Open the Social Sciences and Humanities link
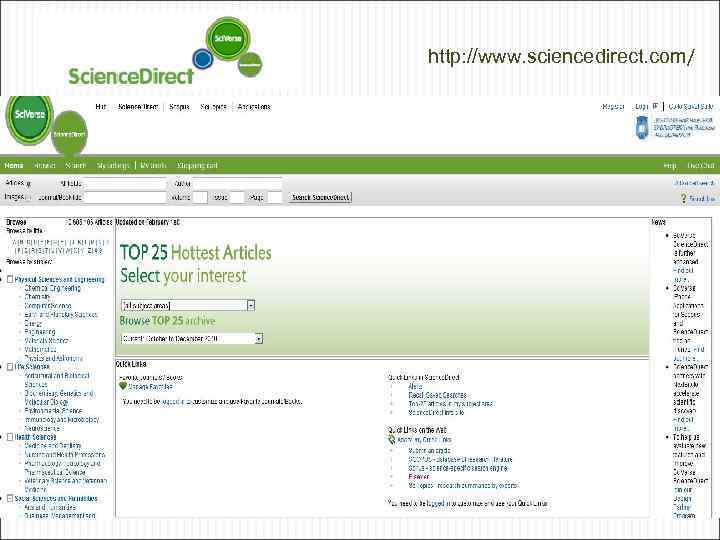 point(56,498)
